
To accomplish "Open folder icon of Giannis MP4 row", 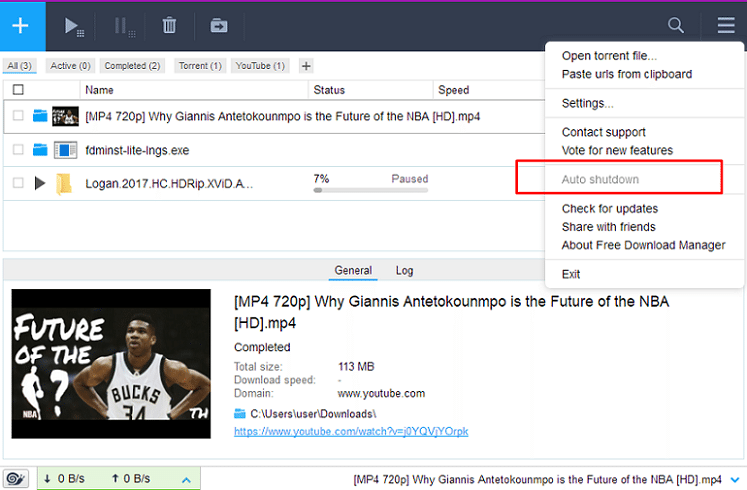I will (40, 116).
